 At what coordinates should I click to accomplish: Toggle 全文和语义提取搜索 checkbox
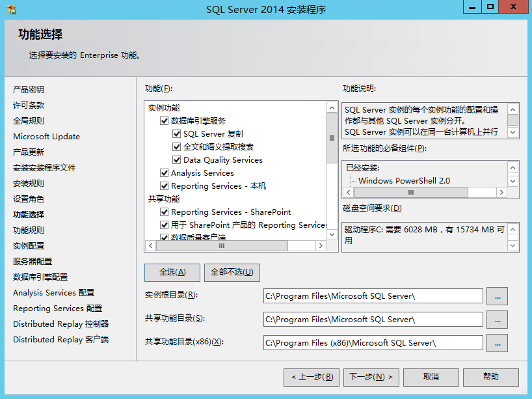point(176,146)
